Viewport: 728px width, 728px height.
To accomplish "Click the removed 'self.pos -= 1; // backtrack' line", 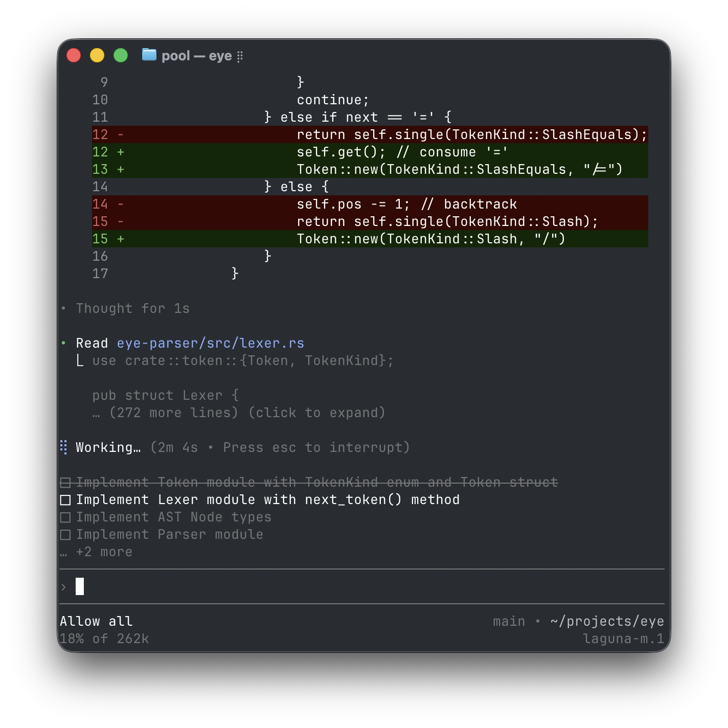I will [x=370, y=204].
